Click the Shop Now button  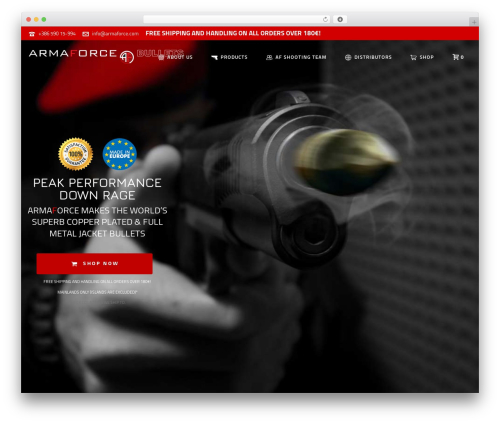95,263
